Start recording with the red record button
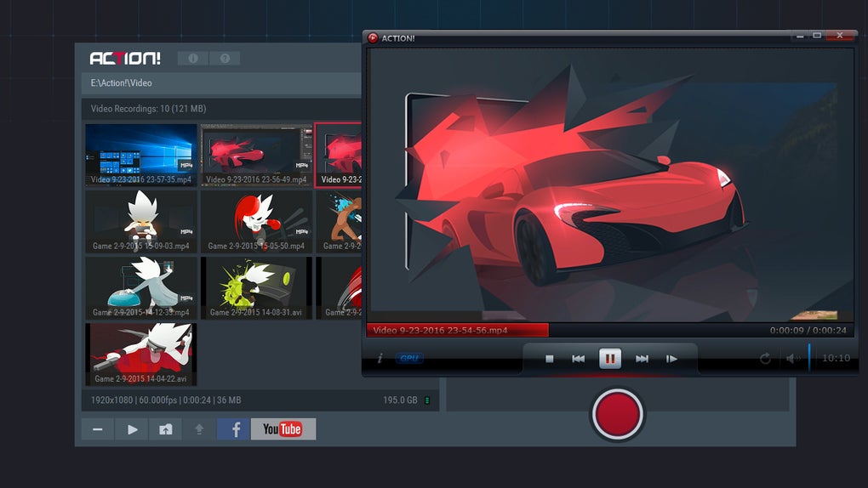Image resolution: width=868 pixels, height=488 pixels. (x=617, y=414)
